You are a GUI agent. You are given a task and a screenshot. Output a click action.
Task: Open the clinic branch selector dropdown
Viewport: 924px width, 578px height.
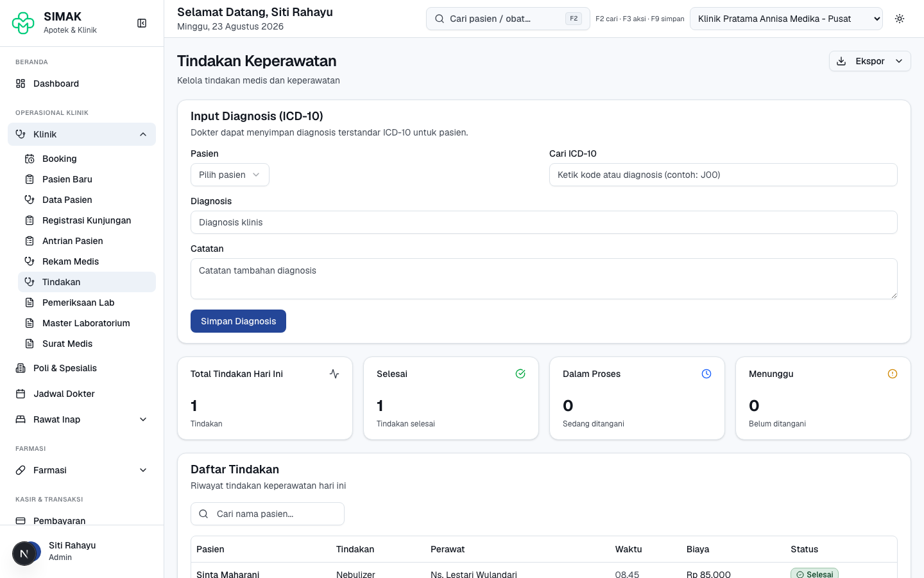pos(786,19)
